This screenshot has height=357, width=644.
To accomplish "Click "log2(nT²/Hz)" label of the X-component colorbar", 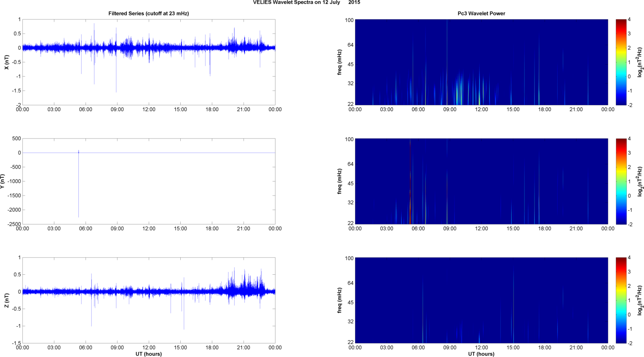I will (640, 62).
